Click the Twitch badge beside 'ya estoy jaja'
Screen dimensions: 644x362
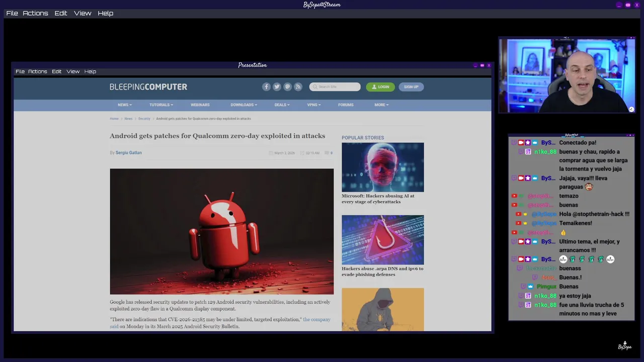click(522, 296)
